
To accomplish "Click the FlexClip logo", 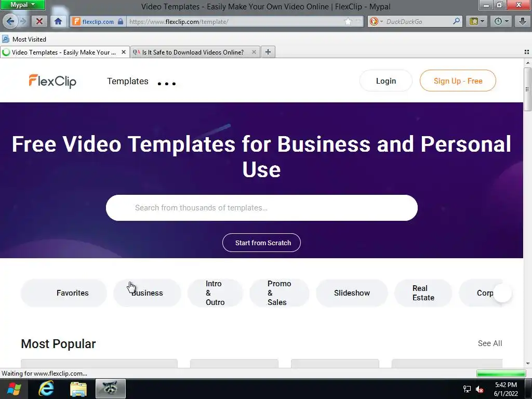I will 52,81.
